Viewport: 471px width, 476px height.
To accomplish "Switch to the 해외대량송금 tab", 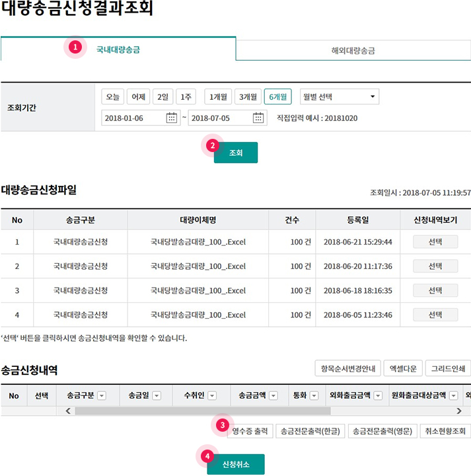I will click(x=353, y=50).
